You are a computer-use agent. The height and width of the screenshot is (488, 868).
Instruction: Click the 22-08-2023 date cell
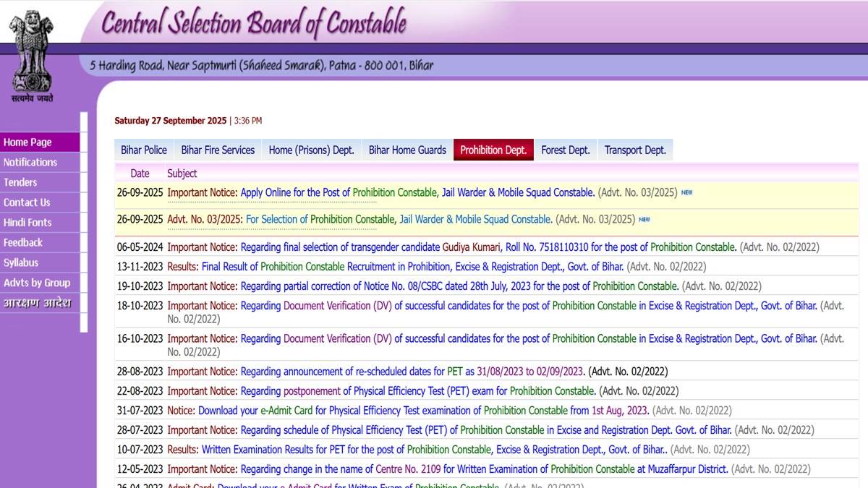click(x=140, y=391)
